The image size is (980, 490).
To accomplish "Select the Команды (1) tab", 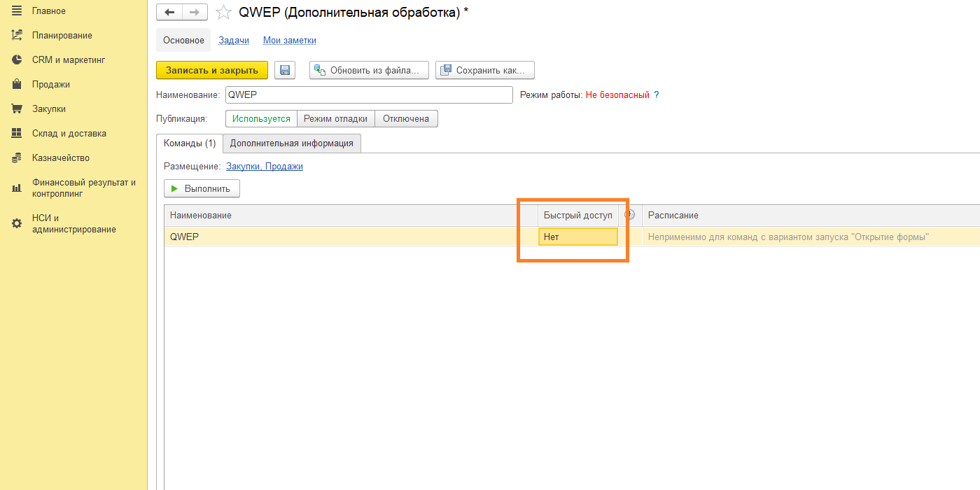I will coord(190,143).
